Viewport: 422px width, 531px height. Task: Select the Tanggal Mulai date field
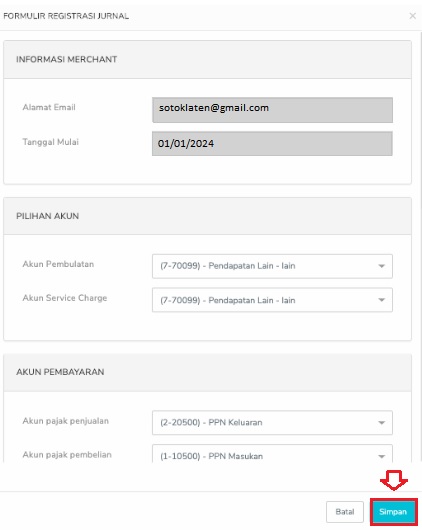point(272,144)
